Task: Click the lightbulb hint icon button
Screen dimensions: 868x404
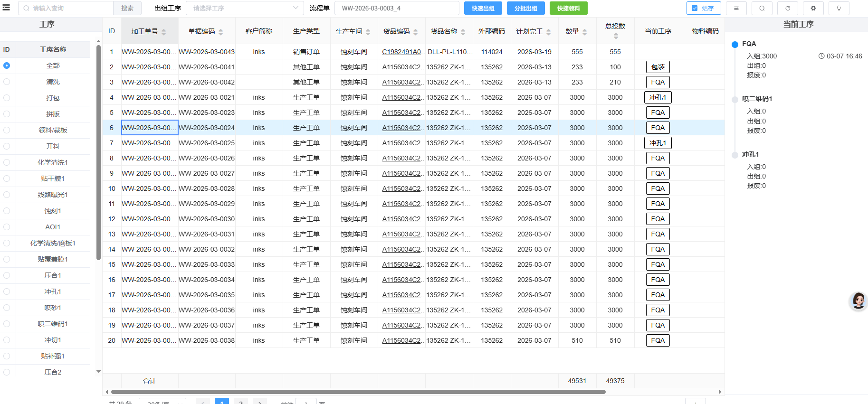Action: click(839, 8)
